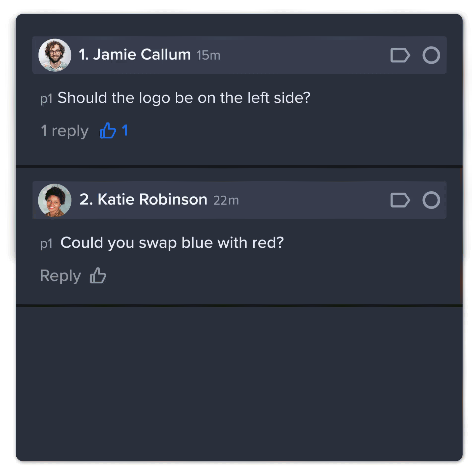Image resolution: width=476 pixels, height=476 pixels.
Task: Click Reply under Katie Robinson's comment
Action: tap(60, 275)
